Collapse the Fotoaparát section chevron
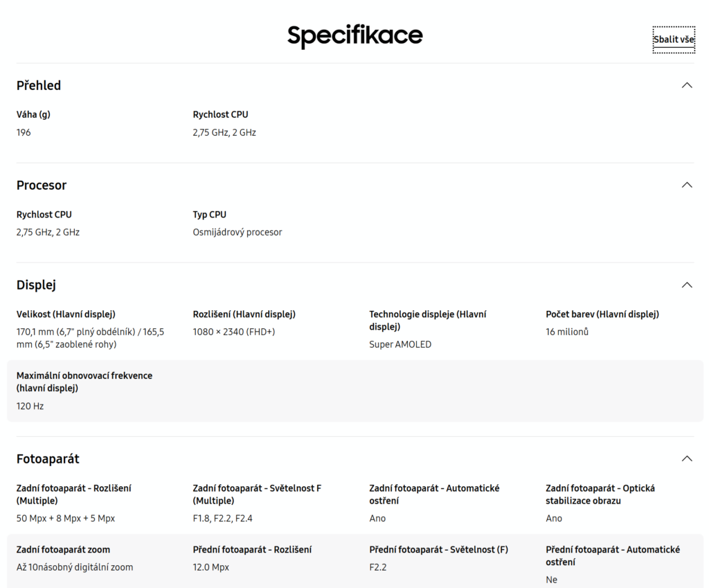Screen dimensions: 709x588 686,458
